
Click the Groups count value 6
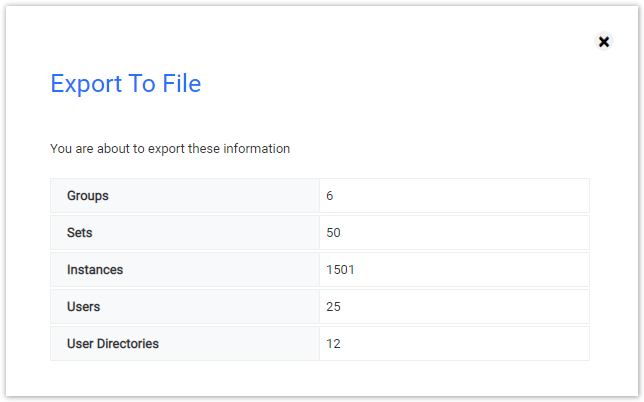pyautogui.click(x=329, y=196)
